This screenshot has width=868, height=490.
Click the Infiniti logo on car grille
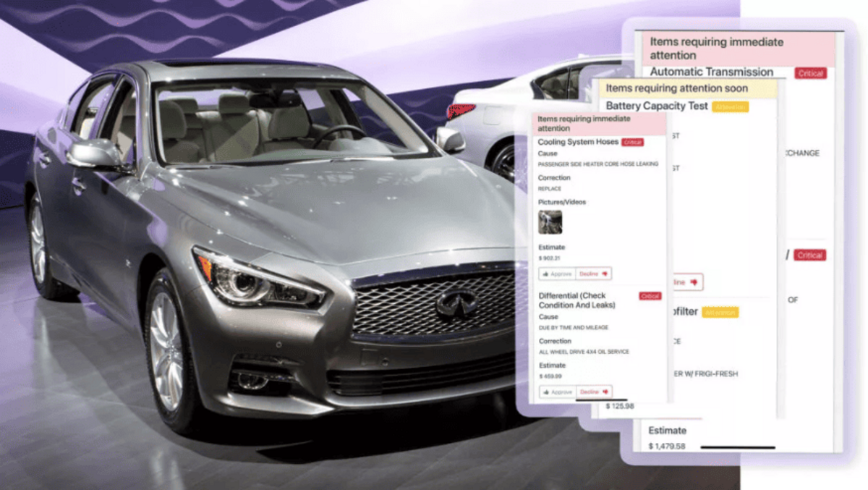(x=456, y=303)
